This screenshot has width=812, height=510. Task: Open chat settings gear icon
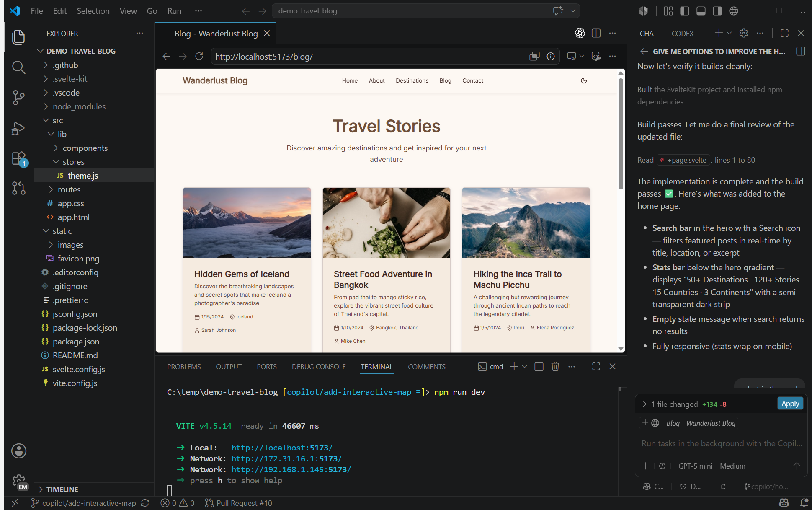point(744,33)
